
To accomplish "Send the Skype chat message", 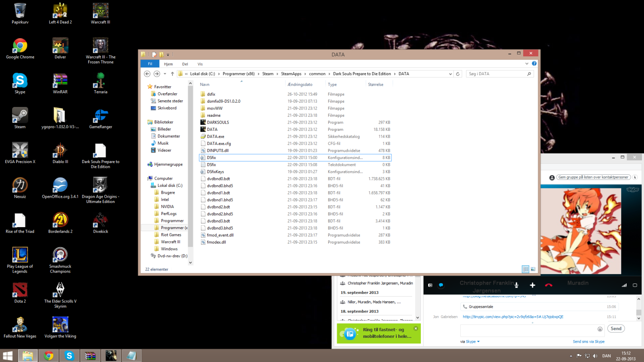I will pyautogui.click(x=616, y=329).
